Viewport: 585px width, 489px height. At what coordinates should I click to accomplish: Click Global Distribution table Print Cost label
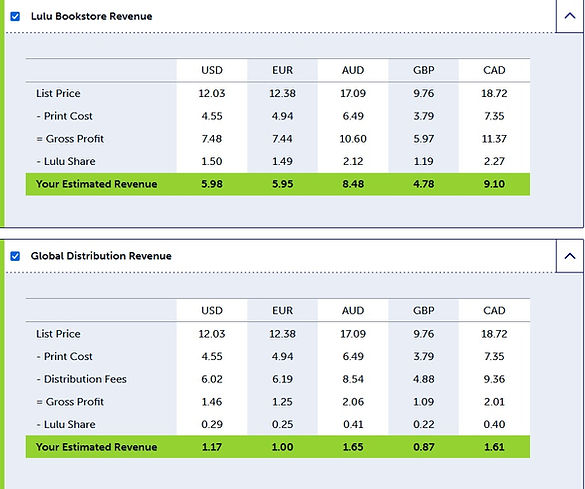tap(65, 357)
